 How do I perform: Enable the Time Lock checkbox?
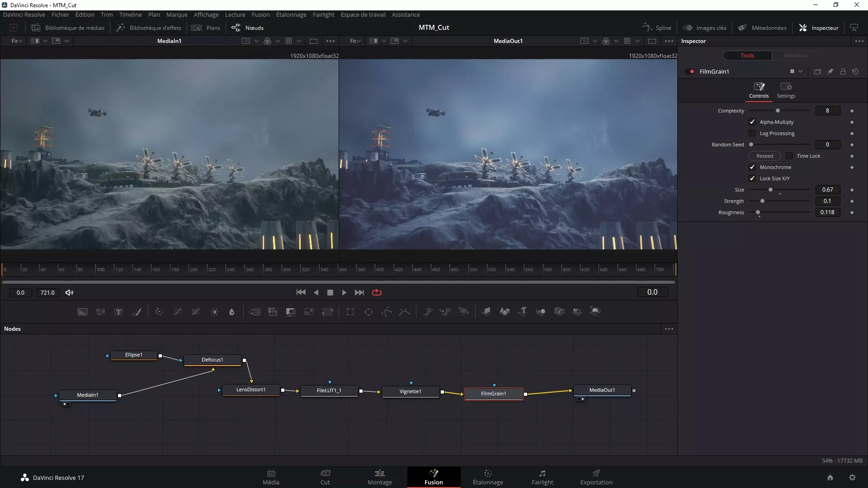click(789, 156)
